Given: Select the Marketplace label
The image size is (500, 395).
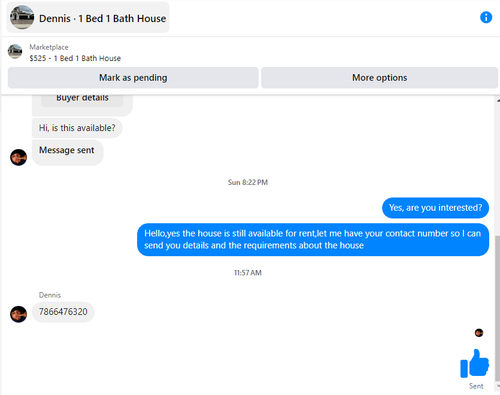Looking at the screenshot, I should point(49,47).
